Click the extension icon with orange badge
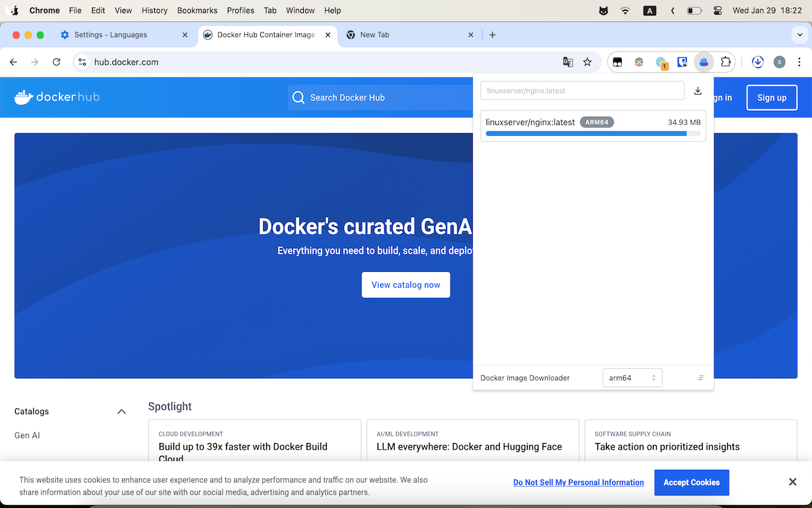The height and width of the screenshot is (508, 812). click(661, 62)
